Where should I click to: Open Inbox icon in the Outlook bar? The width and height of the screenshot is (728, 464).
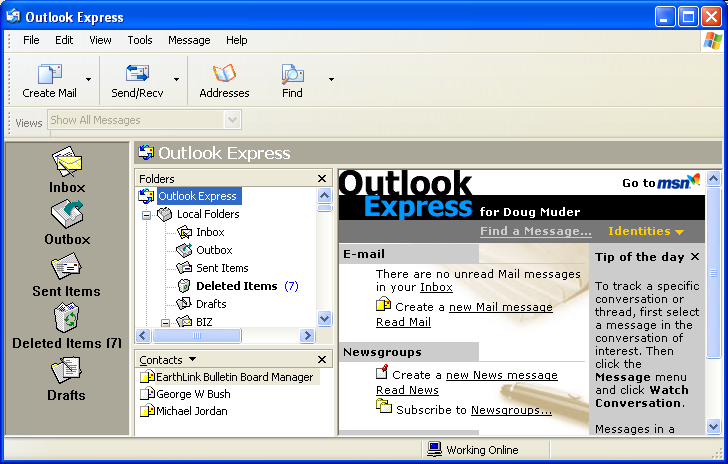pyautogui.click(x=67, y=162)
